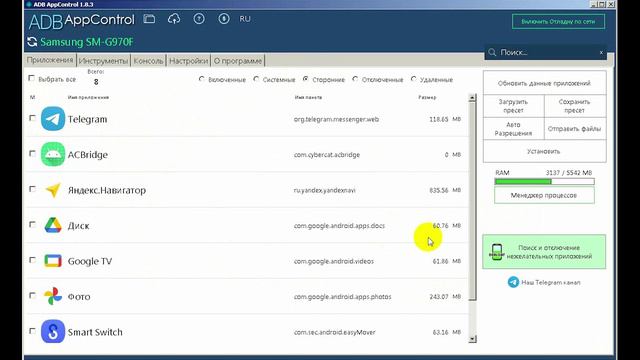Open the Консоль tab
The width and height of the screenshot is (640, 360).
[149, 61]
